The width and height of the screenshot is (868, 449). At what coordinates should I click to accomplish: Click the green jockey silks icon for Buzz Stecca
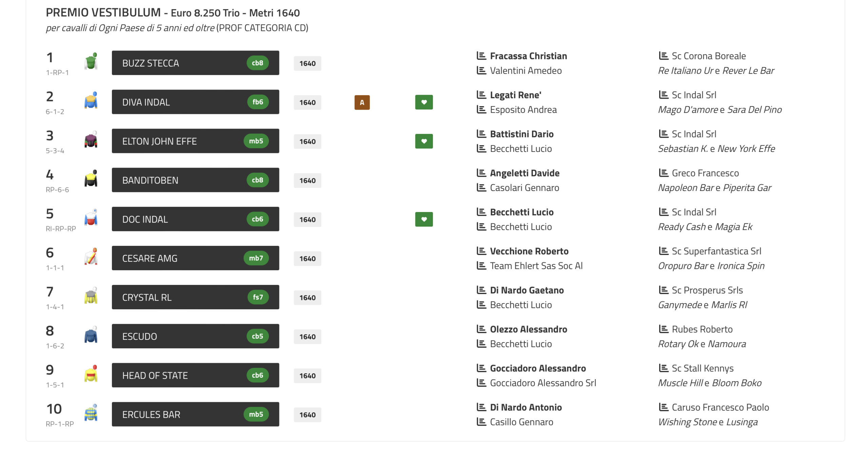(x=91, y=62)
